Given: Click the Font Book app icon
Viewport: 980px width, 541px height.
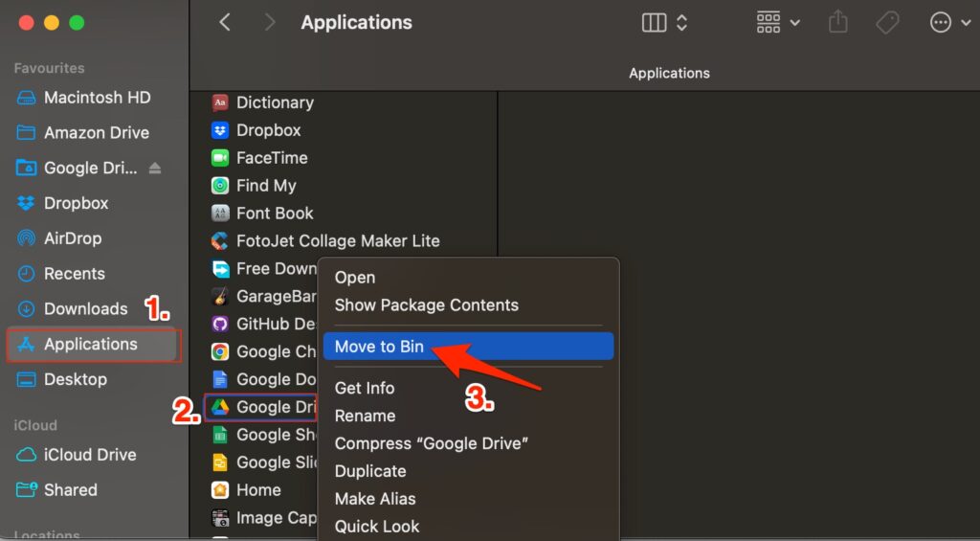Looking at the screenshot, I should (220, 214).
